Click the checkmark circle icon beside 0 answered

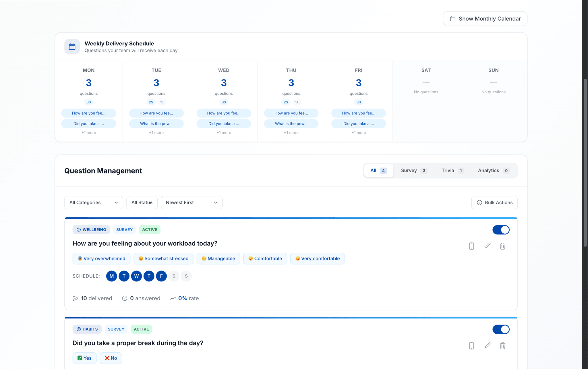[x=125, y=298]
